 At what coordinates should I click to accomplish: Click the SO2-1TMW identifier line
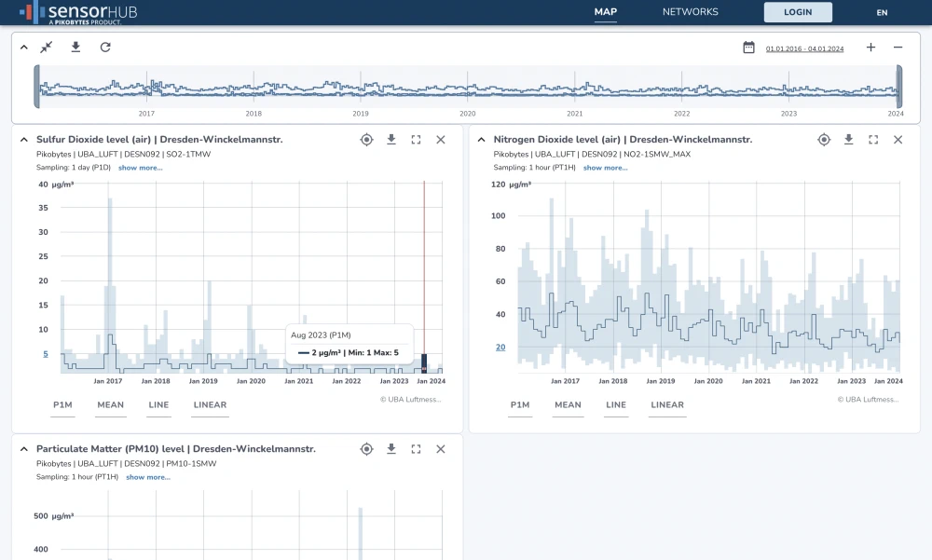124,154
